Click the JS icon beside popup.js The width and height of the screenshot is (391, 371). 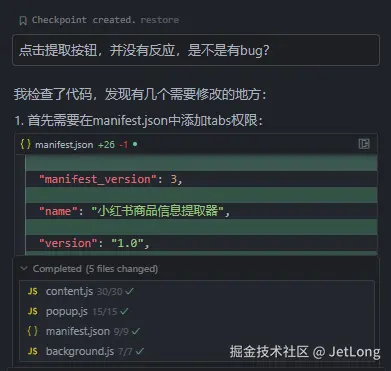33,311
